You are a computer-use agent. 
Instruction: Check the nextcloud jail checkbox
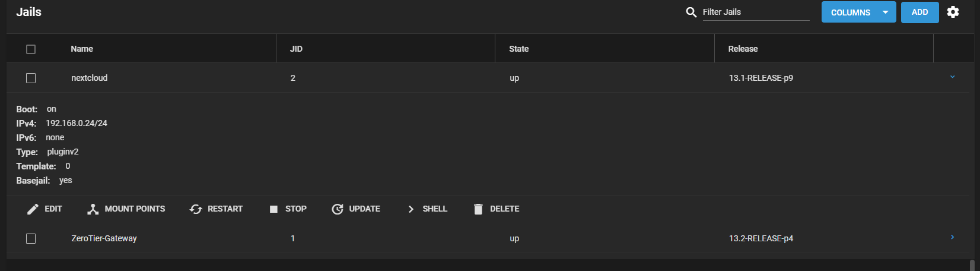pyautogui.click(x=31, y=78)
